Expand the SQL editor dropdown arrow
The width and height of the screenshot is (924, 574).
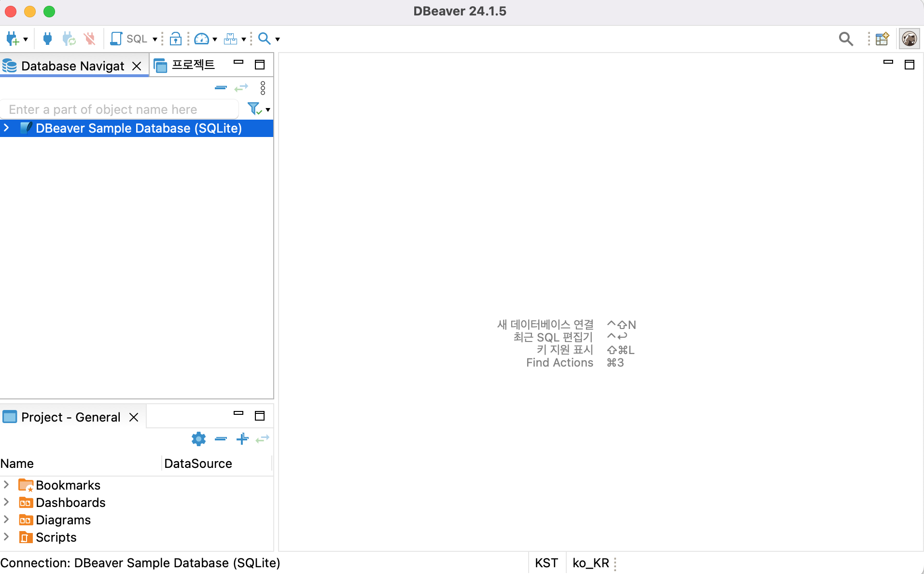[x=155, y=39]
